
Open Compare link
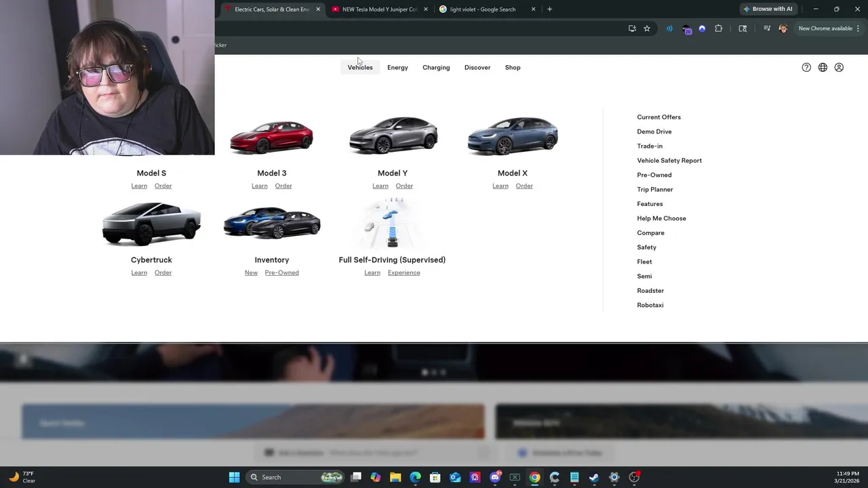click(650, 232)
